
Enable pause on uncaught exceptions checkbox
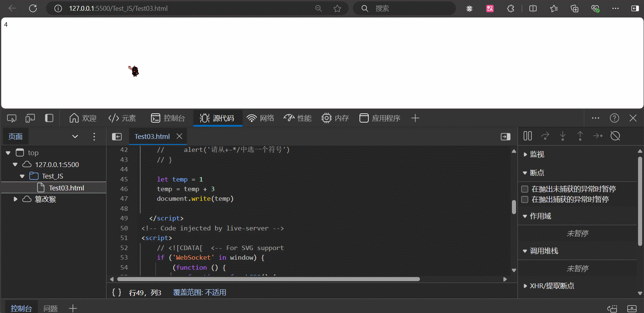525,189
